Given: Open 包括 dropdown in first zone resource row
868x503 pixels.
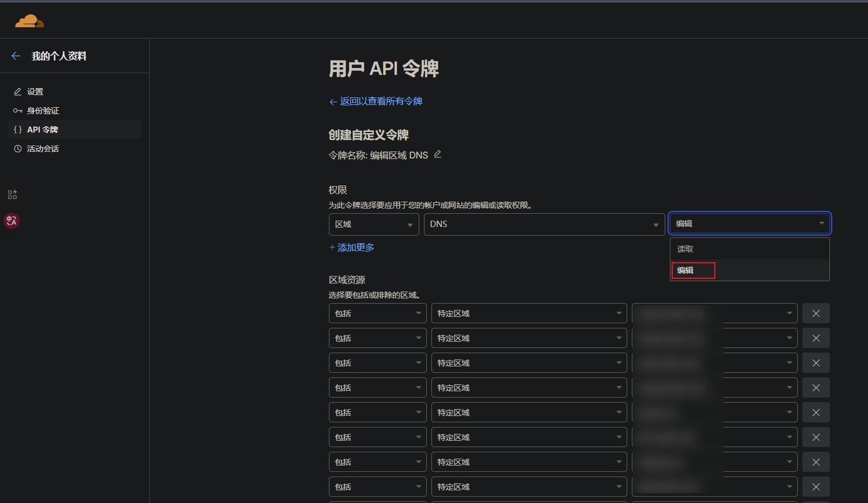Looking at the screenshot, I should pos(378,313).
